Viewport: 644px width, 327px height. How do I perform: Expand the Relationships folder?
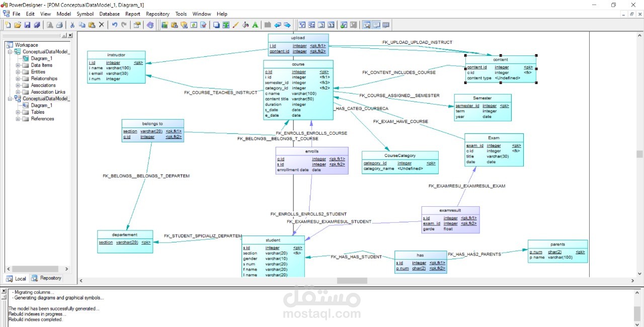pyautogui.click(x=18, y=78)
